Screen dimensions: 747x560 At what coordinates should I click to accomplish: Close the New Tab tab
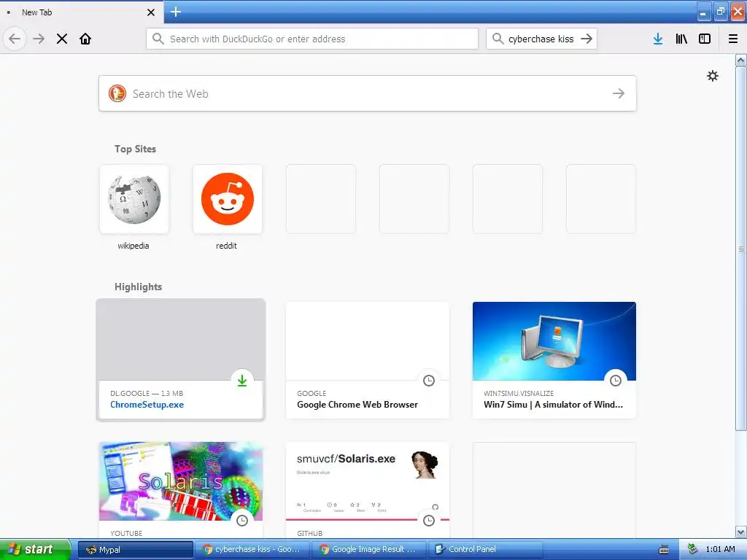pyautogui.click(x=151, y=12)
